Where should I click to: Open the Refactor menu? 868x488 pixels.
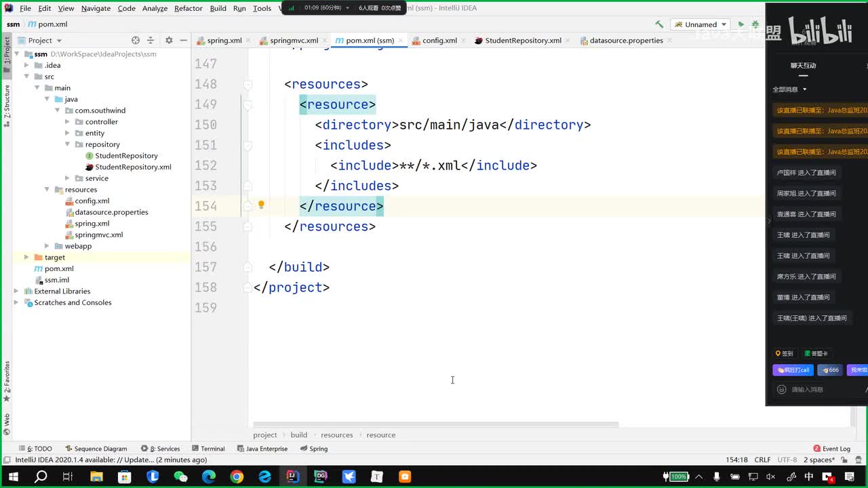coord(189,8)
